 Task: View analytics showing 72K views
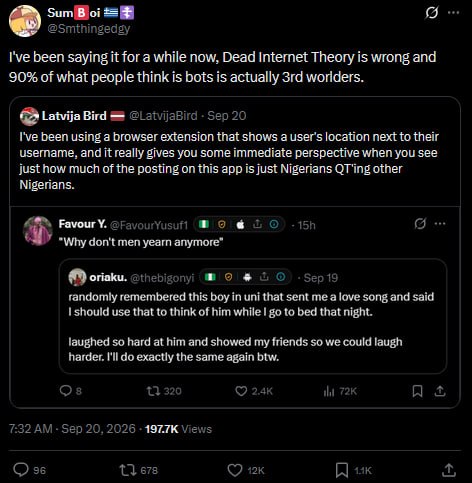(340, 391)
